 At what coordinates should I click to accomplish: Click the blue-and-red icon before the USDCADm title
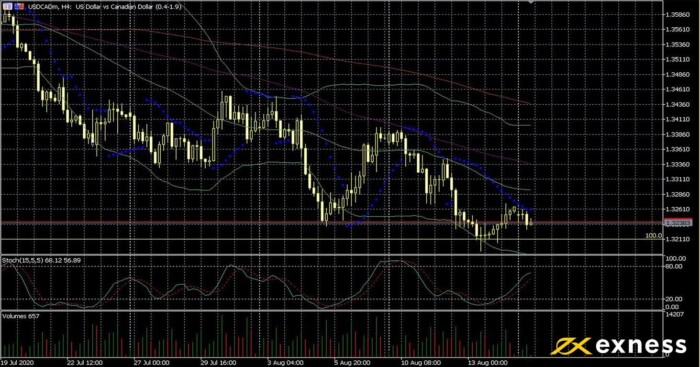click(19, 6)
